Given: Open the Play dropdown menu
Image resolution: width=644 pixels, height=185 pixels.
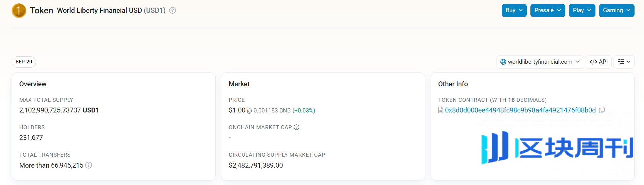Looking at the screenshot, I should pos(582,10).
